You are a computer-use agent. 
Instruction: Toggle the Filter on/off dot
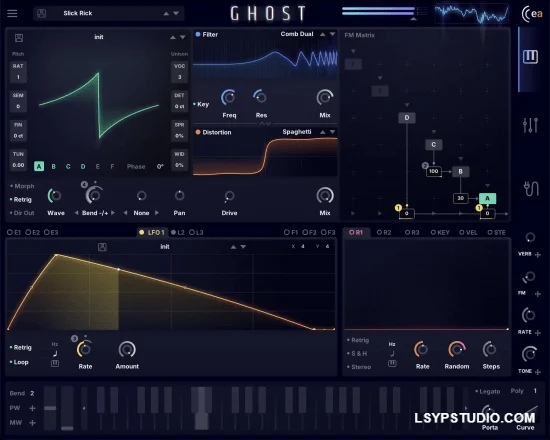click(x=198, y=34)
